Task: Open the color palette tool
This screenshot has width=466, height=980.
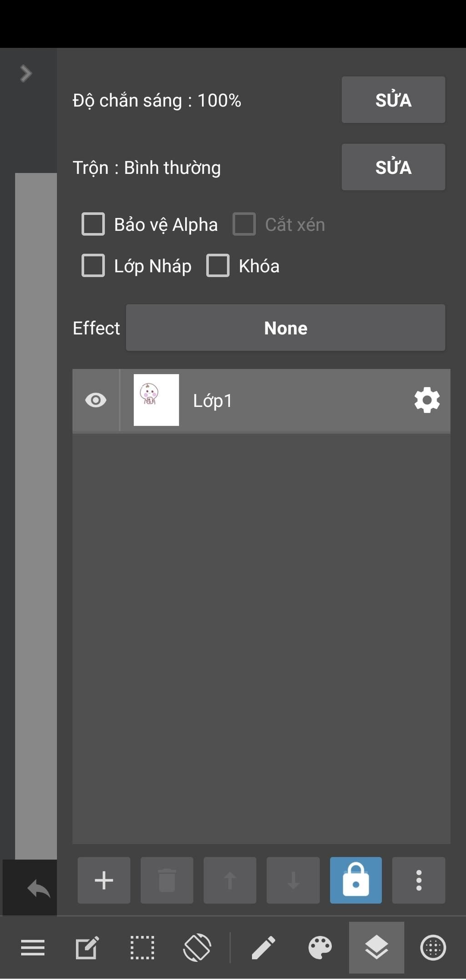Action: (x=320, y=949)
